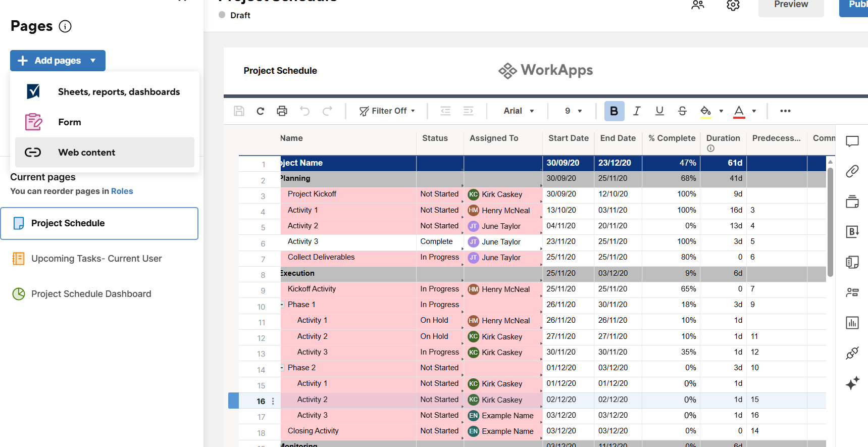Open the more options ellipsis in toolbar
Image resolution: width=868 pixels, height=447 pixels.
point(785,111)
